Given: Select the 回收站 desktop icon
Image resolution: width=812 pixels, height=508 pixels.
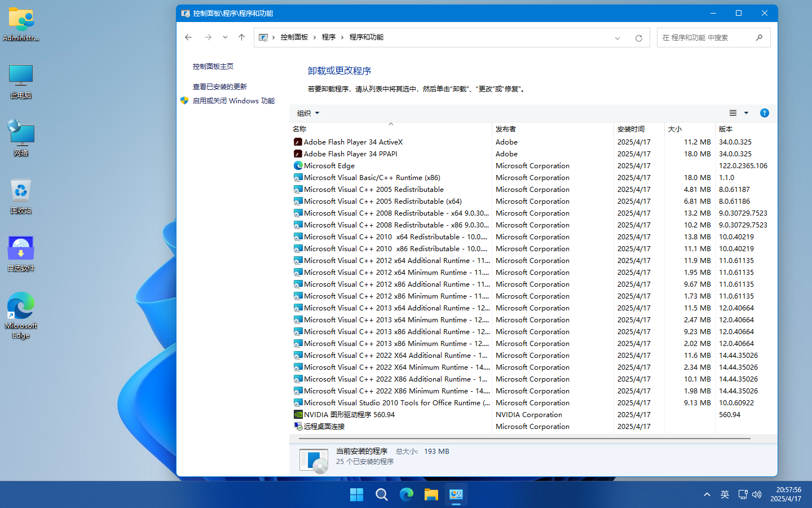Looking at the screenshot, I should tap(21, 196).
